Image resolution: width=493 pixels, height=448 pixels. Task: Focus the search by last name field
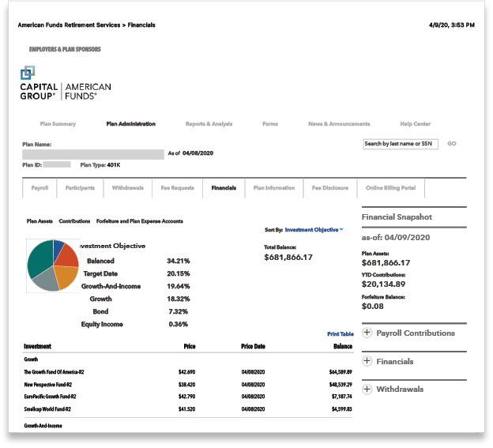click(401, 144)
